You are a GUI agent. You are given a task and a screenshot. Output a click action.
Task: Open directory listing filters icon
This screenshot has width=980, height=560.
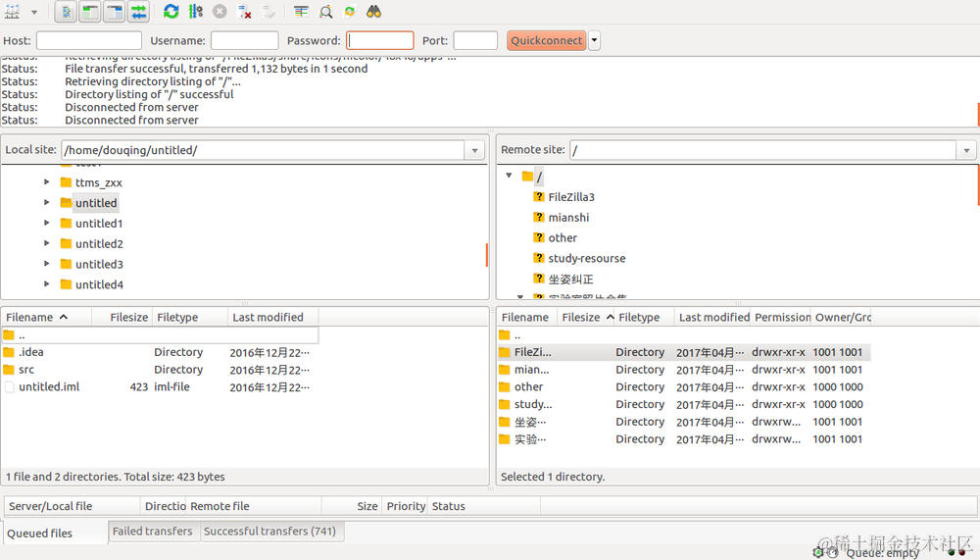pyautogui.click(x=301, y=11)
